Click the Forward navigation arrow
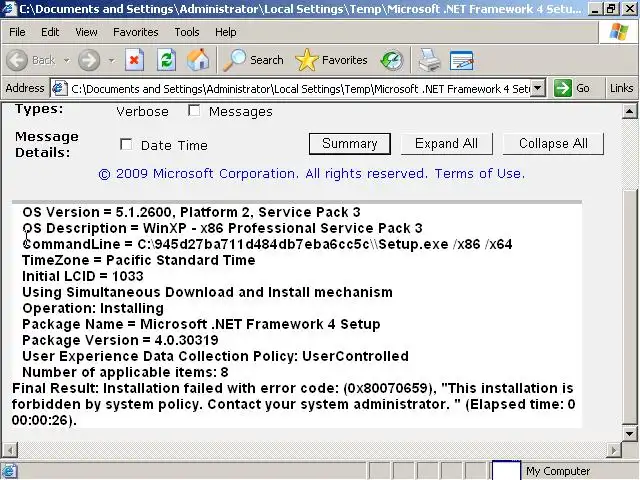 [89, 60]
